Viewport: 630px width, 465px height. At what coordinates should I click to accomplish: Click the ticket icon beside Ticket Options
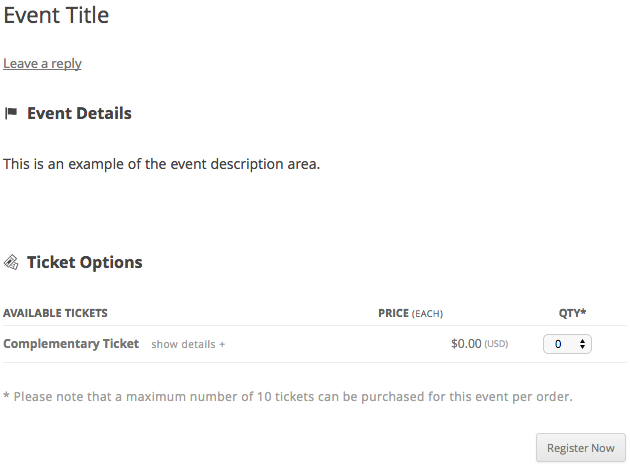(x=11, y=262)
